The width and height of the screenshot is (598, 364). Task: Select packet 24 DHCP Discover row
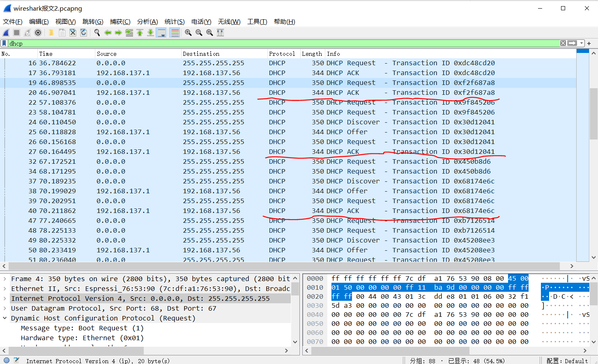[288, 122]
